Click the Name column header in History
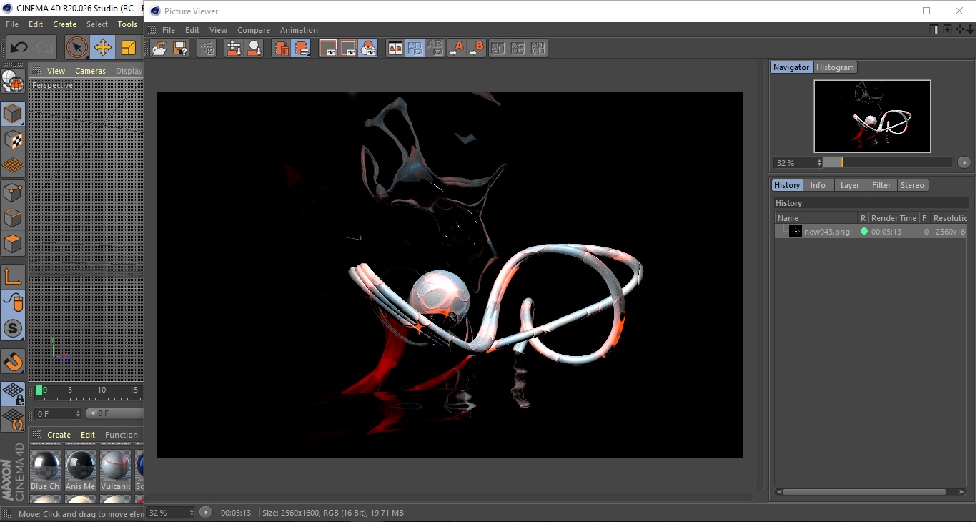The height and width of the screenshot is (522, 980). click(816, 218)
